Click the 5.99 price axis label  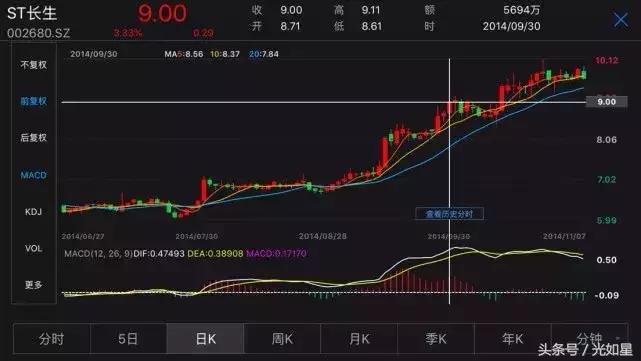[606, 221]
